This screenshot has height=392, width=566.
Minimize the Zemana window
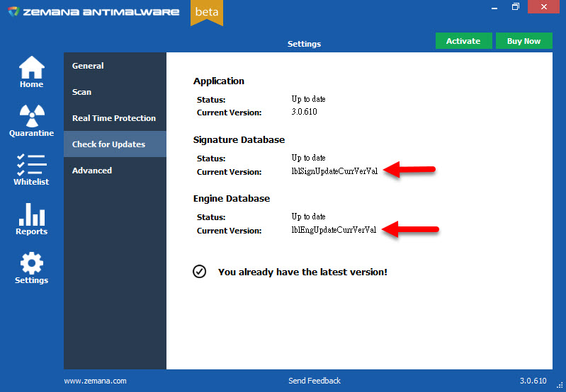(494, 7)
